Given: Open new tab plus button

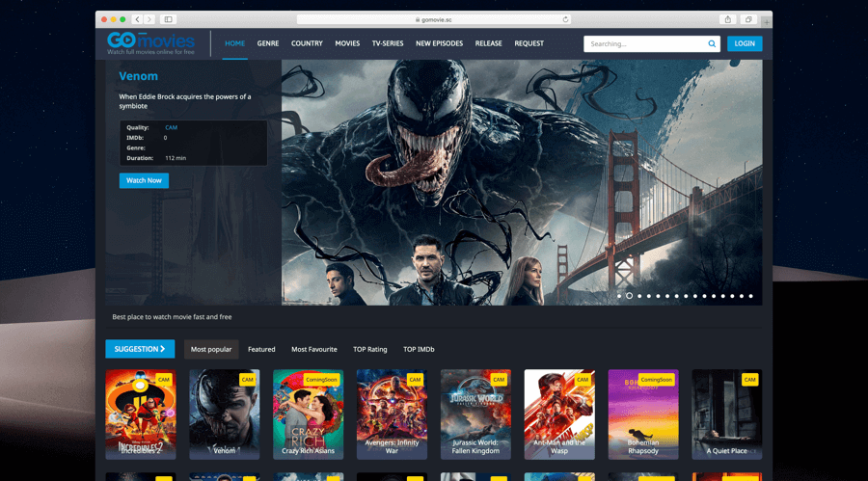Looking at the screenshot, I should 766,22.
